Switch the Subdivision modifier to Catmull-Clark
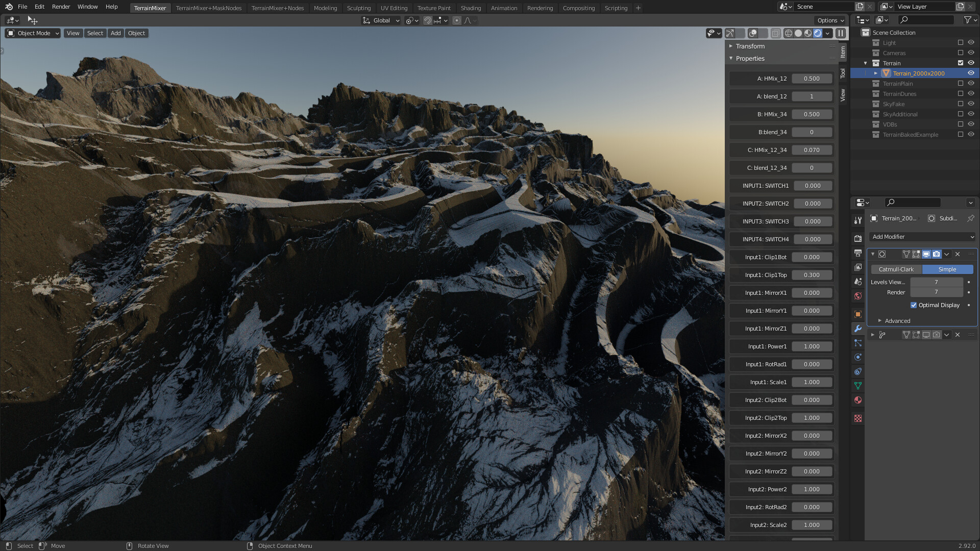Image resolution: width=980 pixels, height=551 pixels. (x=896, y=269)
